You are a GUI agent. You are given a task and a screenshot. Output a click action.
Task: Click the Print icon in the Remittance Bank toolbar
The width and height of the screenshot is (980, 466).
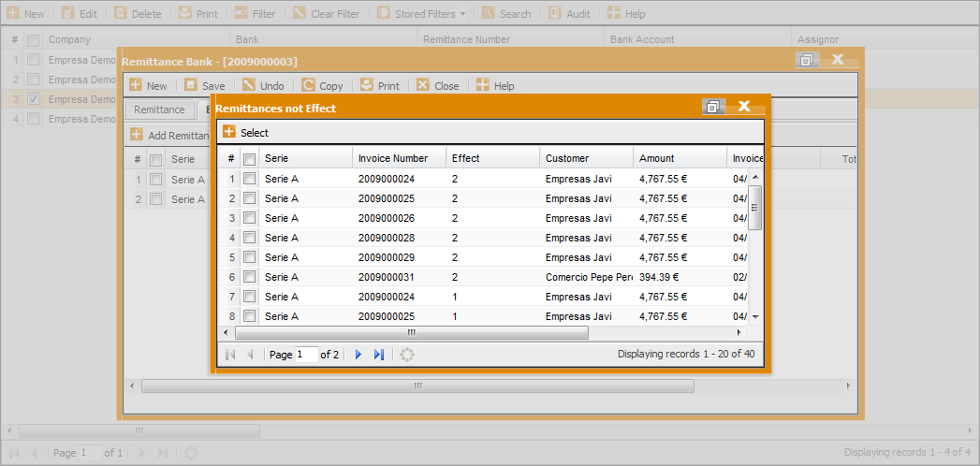click(x=367, y=85)
